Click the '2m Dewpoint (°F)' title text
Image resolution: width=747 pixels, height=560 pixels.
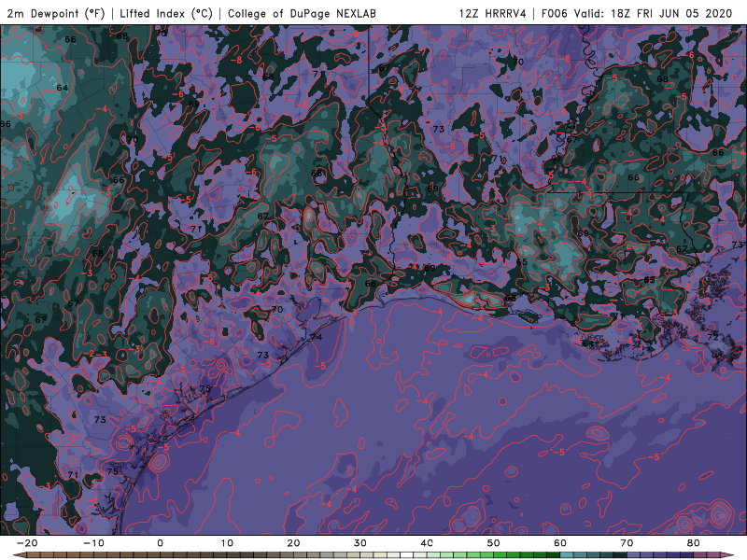56,14
